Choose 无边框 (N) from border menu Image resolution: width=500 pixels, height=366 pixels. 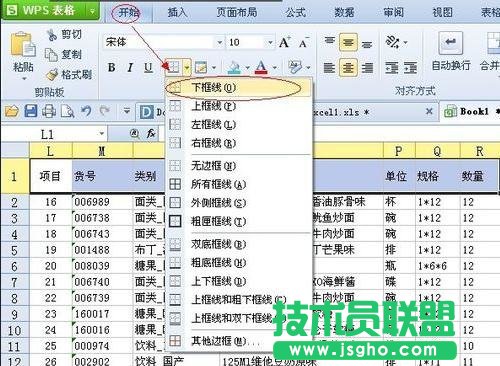click(x=239, y=165)
